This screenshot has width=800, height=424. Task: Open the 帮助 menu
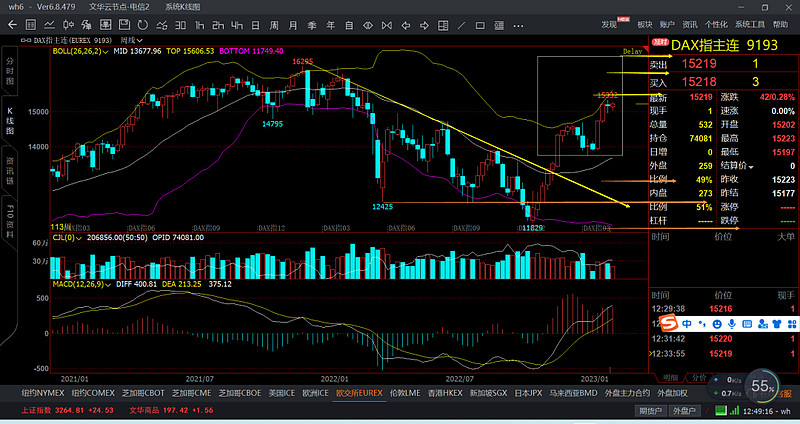pyautogui.click(x=780, y=24)
